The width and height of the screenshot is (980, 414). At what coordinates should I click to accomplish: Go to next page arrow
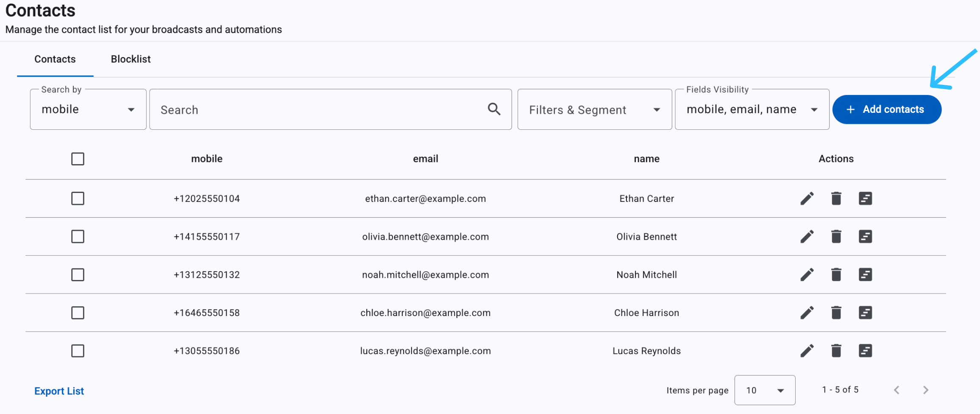[x=926, y=390]
